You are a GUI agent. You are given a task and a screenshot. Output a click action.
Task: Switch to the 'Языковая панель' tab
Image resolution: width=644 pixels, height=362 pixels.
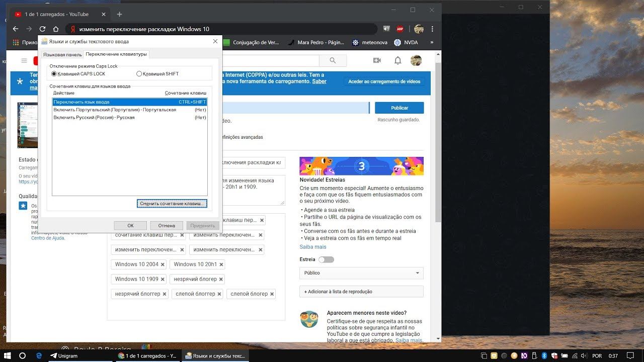[62, 54]
